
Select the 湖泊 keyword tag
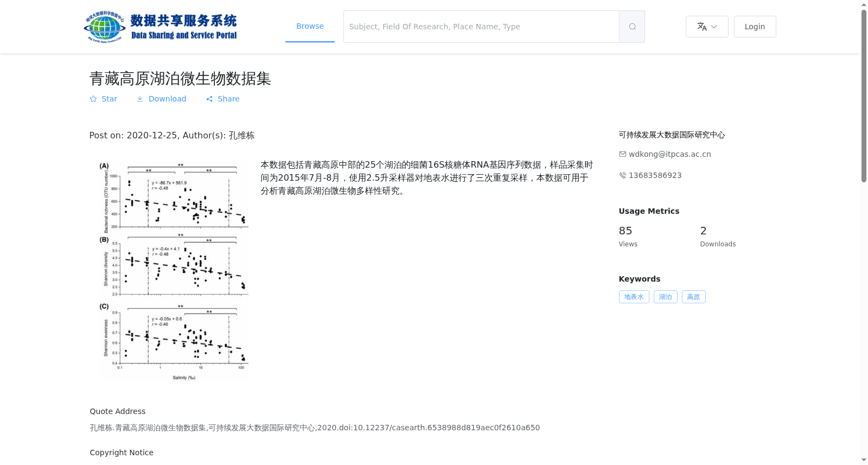(665, 297)
